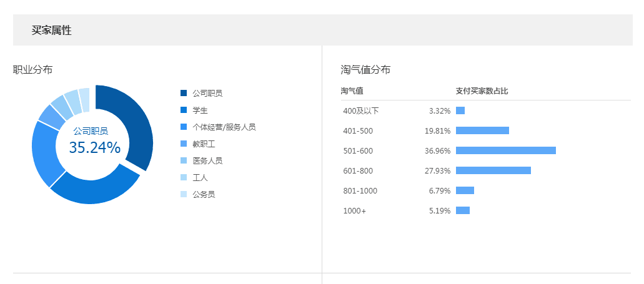Click the 400及以下 percentage bar
This screenshot has width=644, height=284.
(460, 110)
